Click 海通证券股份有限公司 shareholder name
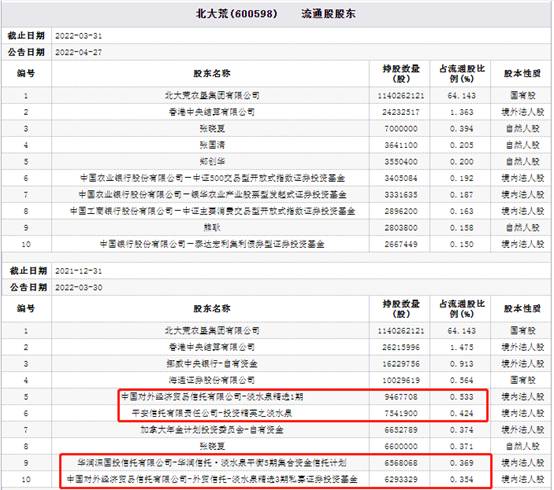Viewport: 554px width, 490px height. pyautogui.click(x=212, y=380)
